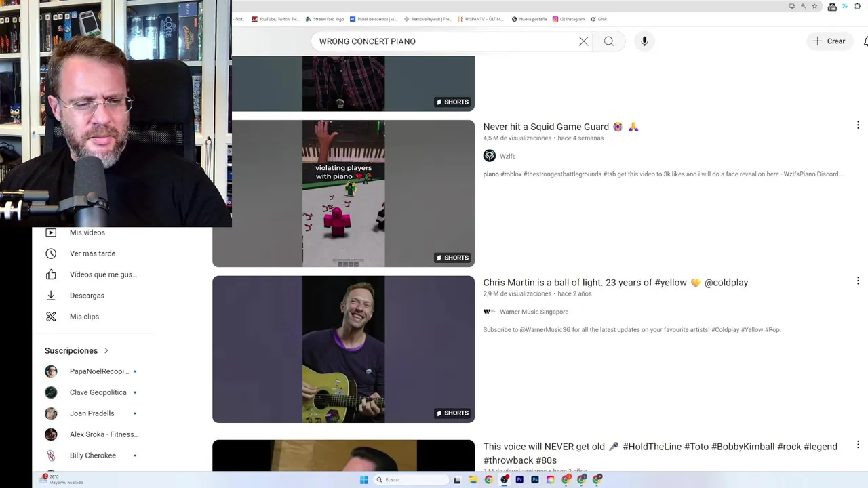Open Premiere Pro from the taskbar
This screenshot has height=488, width=868.
click(x=519, y=480)
